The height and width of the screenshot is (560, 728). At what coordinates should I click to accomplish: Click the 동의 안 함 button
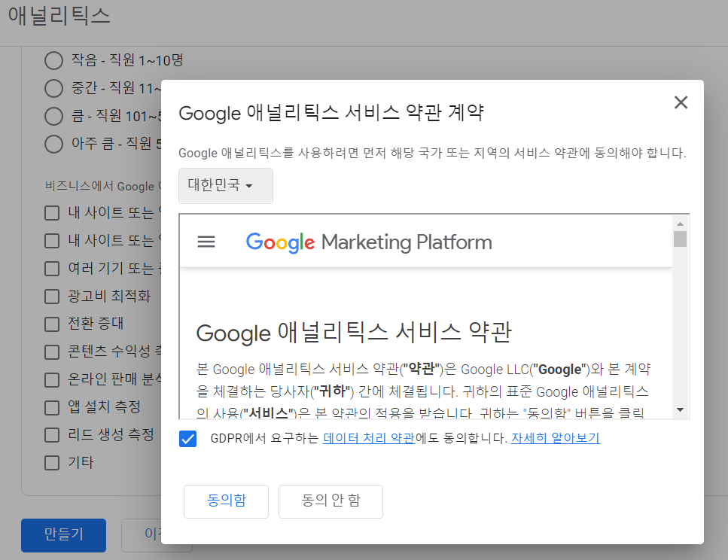click(x=330, y=501)
